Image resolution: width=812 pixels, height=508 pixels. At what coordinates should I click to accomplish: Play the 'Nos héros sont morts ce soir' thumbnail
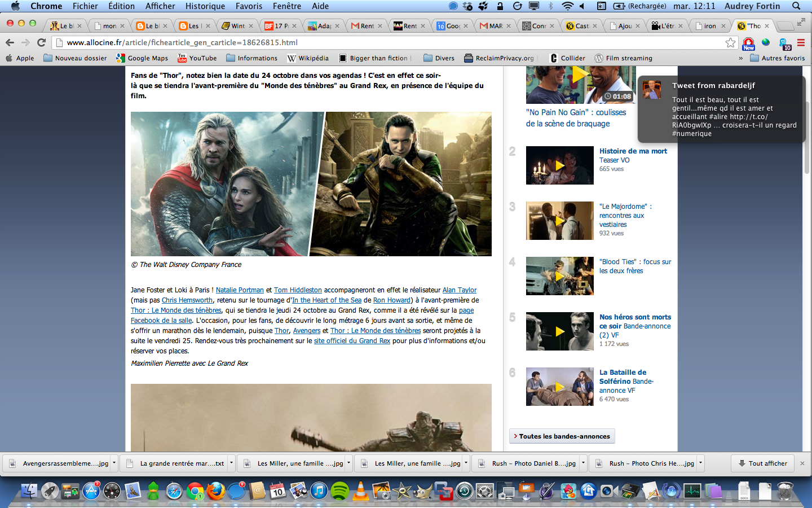pos(560,331)
